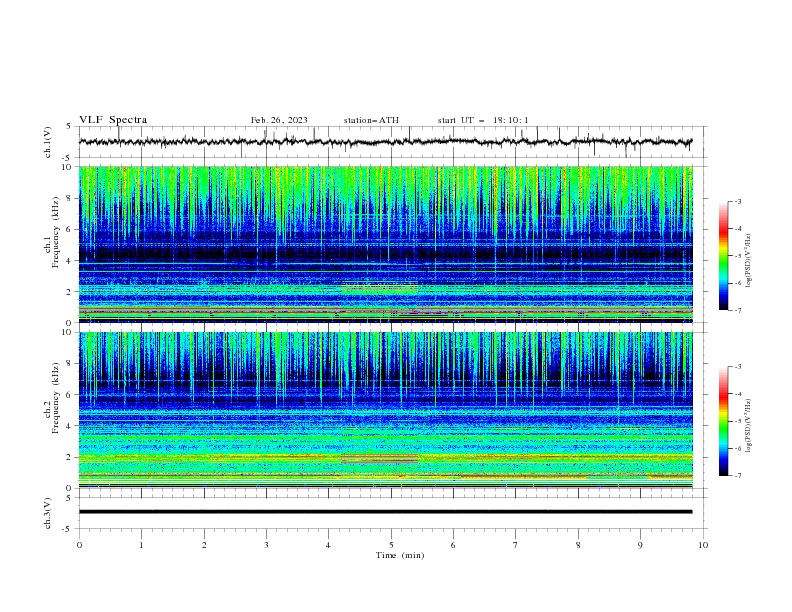Click the ch.2 "Frequency (kHz)" axis label
792x612 pixels.
coord(56,397)
